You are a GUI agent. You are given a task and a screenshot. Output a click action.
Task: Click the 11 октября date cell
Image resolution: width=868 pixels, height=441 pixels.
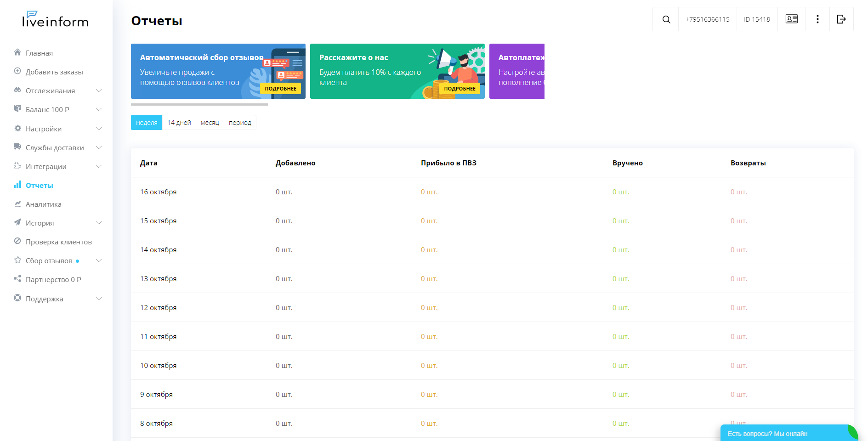[x=159, y=336]
